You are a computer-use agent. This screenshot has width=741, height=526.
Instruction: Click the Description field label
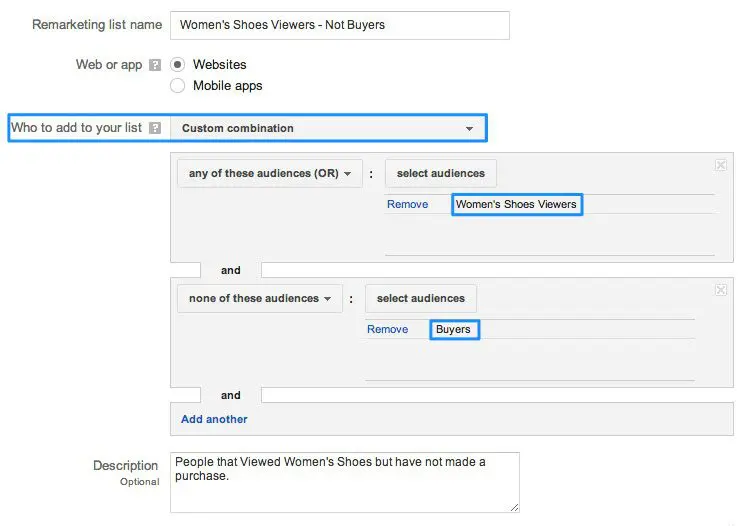125,466
